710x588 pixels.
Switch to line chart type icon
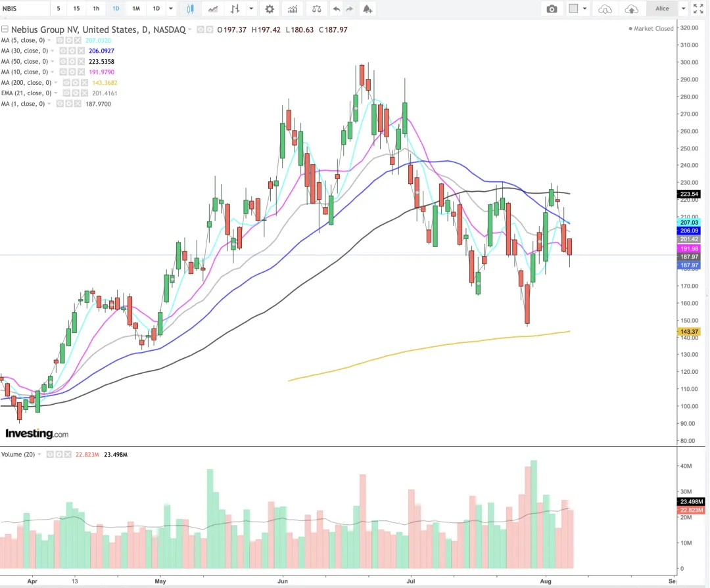click(213, 9)
